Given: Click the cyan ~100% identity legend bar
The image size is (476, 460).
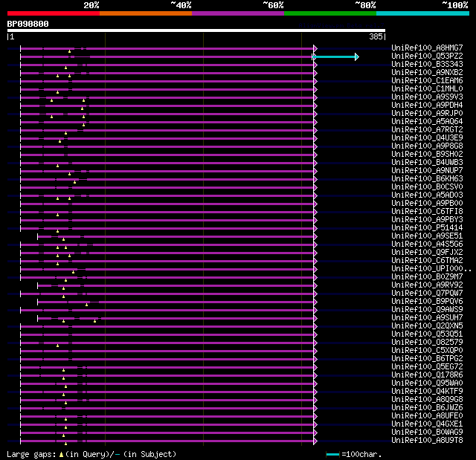Looking at the screenshot, I should pyautogui.click(x=422, y=13).
